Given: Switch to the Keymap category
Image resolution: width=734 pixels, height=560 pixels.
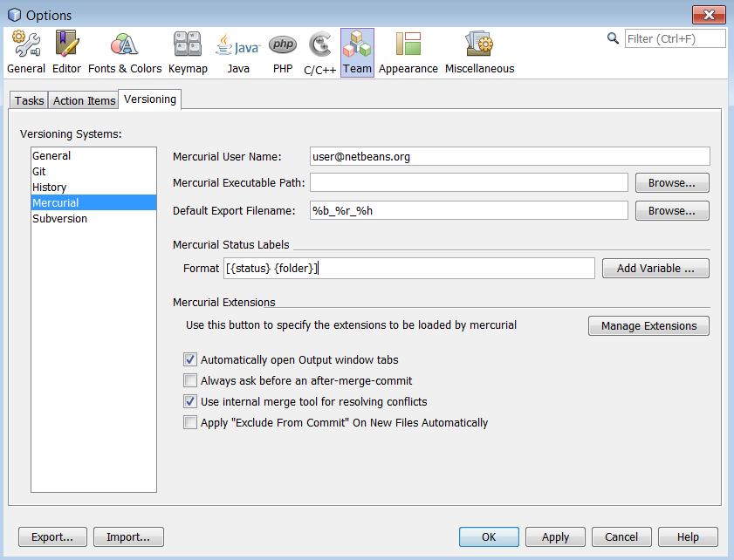Looking at the screenshot, I should pyautogui.click(x=188, y=52).
